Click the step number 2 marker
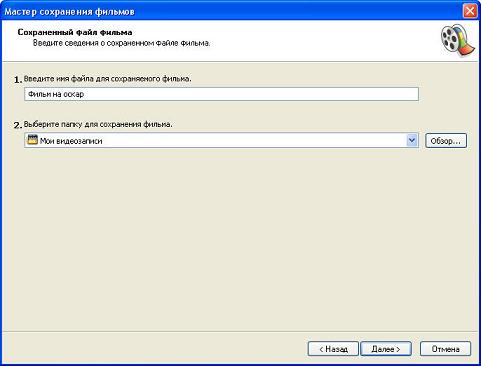This screenshot has height=366, width=481. [x=18, y=125]
